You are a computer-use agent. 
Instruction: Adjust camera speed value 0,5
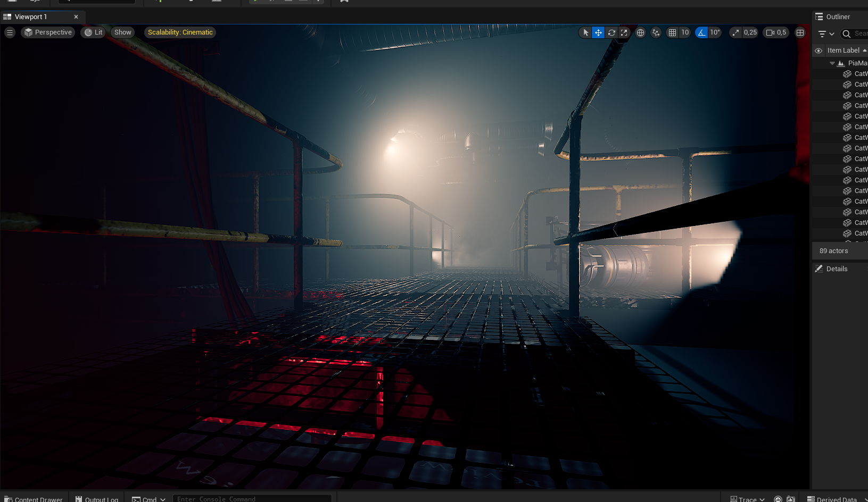pos(781,32)
